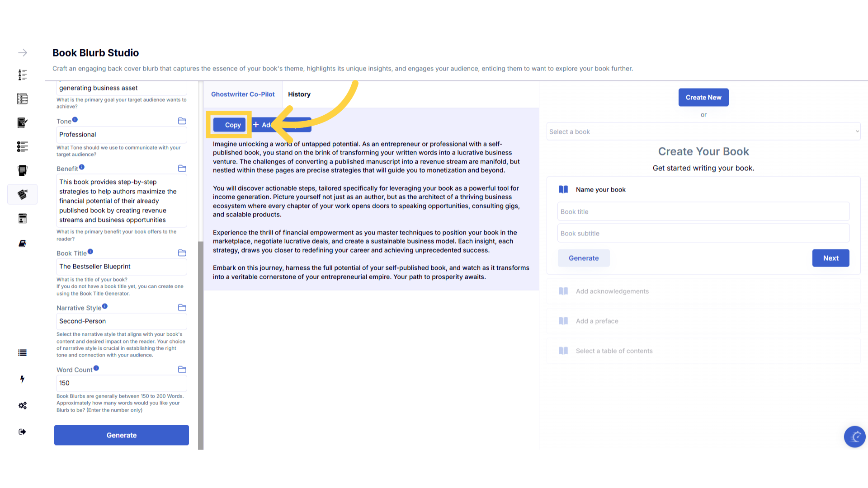The height and width of the screenshot is (488, 868).
Task: Expand Select a table of contents section
Action: point(614,351)
